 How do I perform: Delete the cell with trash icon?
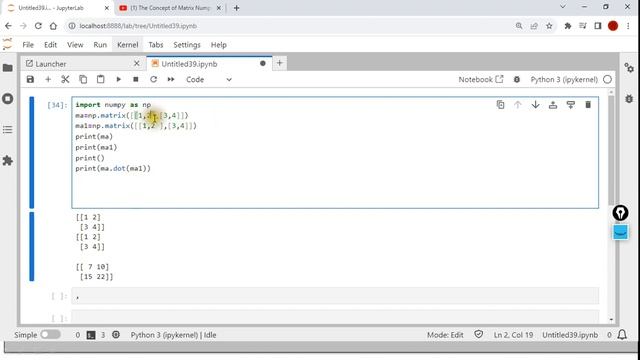click(x=588, y=105)
